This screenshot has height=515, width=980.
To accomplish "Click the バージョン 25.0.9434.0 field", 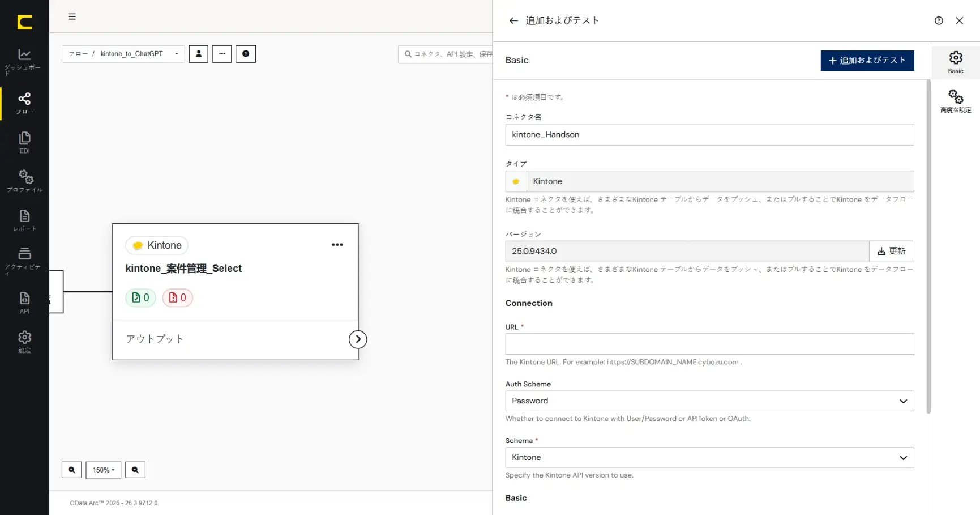I will [x=687, y=251].
